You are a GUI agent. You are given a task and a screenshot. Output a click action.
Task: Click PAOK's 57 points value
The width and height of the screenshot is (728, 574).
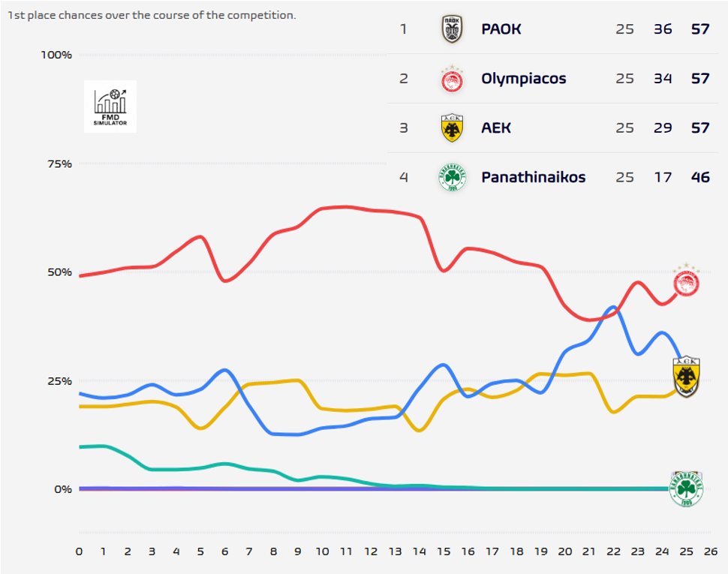[x=700, y=30]
